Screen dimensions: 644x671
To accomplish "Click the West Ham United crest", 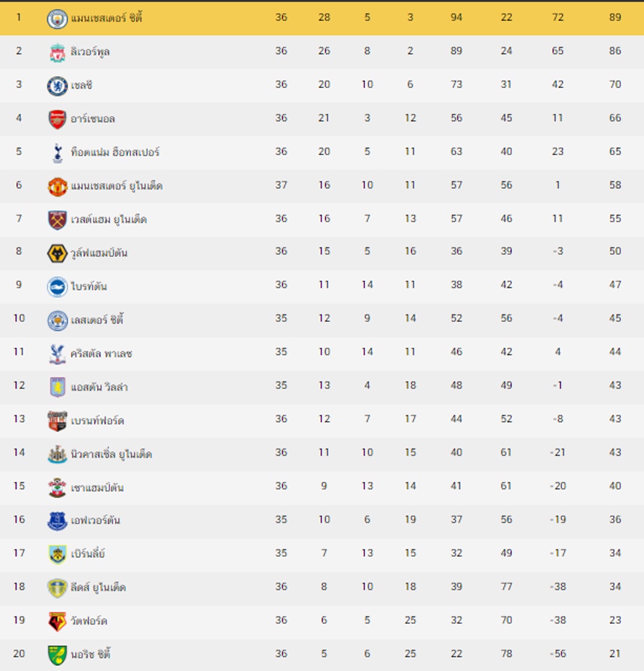I will click(57, 220).
